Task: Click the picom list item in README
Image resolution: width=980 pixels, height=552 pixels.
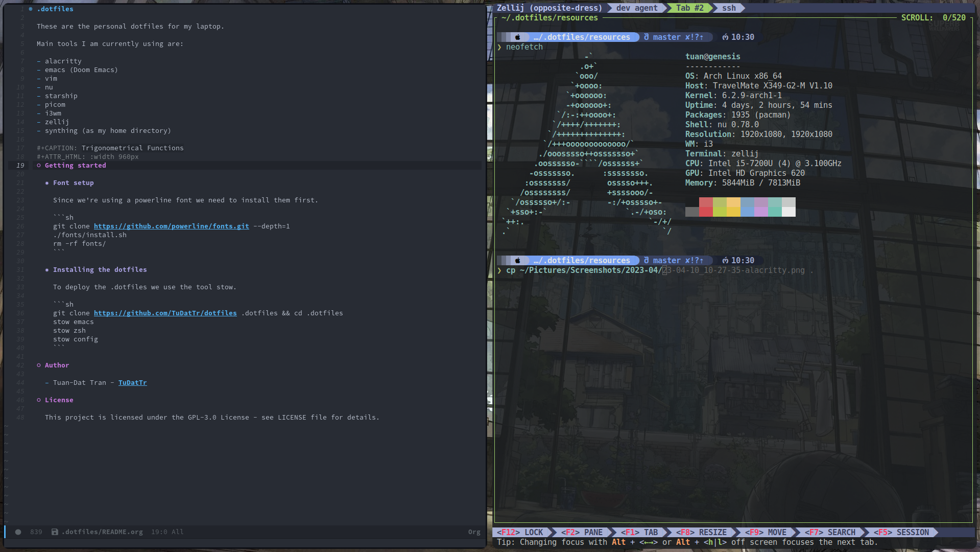Action: tap(51, 105)
